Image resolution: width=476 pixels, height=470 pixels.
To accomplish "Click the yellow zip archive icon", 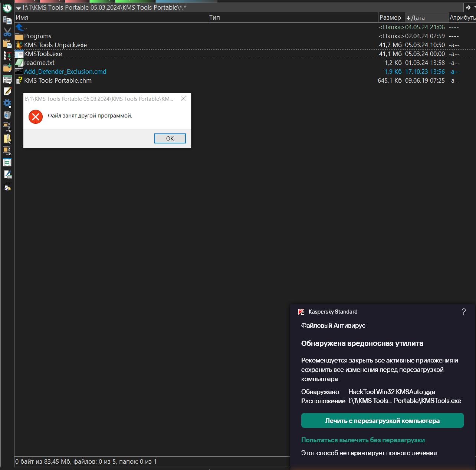I will tap(7, 139).
